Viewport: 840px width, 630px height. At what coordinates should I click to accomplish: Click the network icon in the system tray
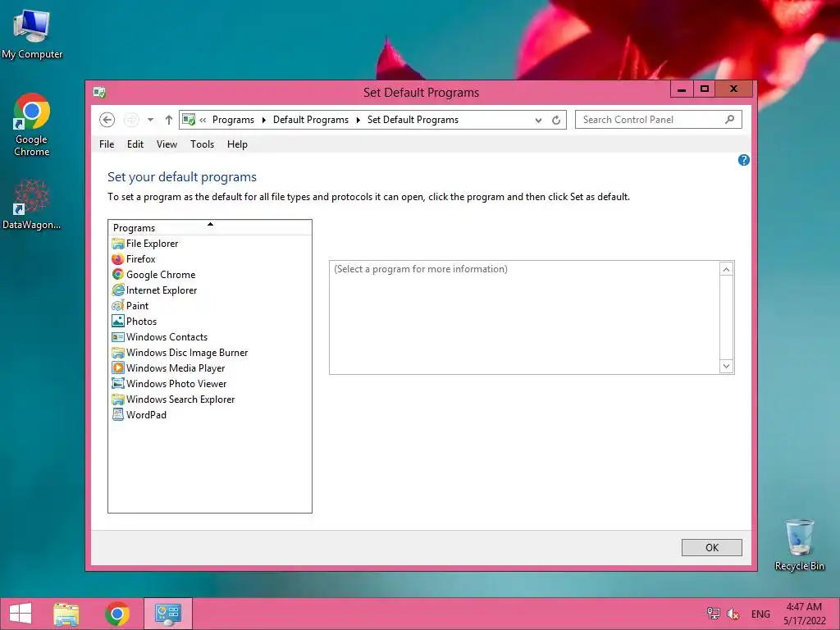[x=713, y=614]
